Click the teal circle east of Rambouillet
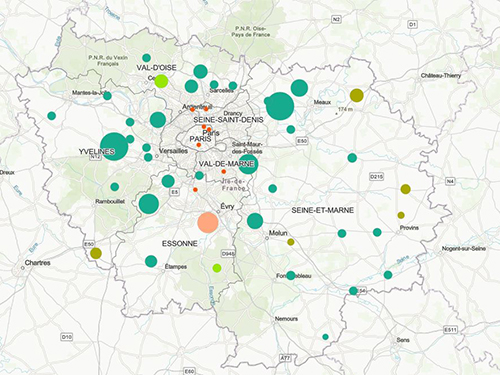The width and height of the screenshot is (500, 375). 149,204
